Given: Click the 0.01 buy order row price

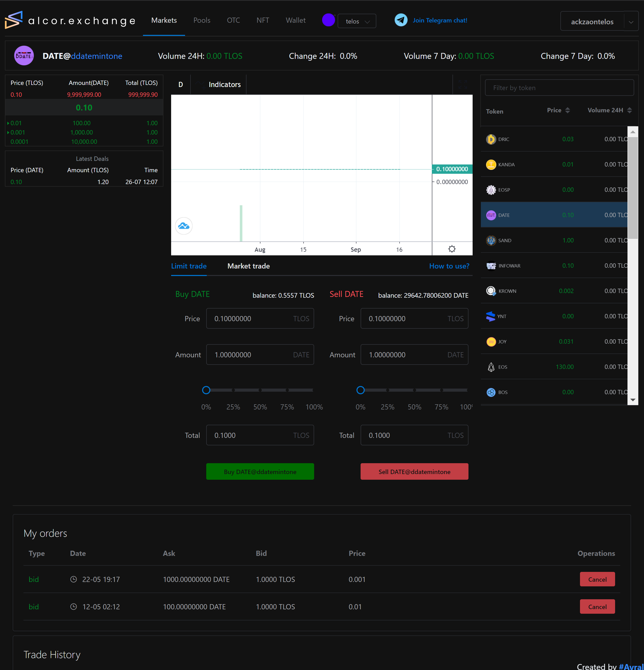Looking at the screenshot, I should pos(16,123).
